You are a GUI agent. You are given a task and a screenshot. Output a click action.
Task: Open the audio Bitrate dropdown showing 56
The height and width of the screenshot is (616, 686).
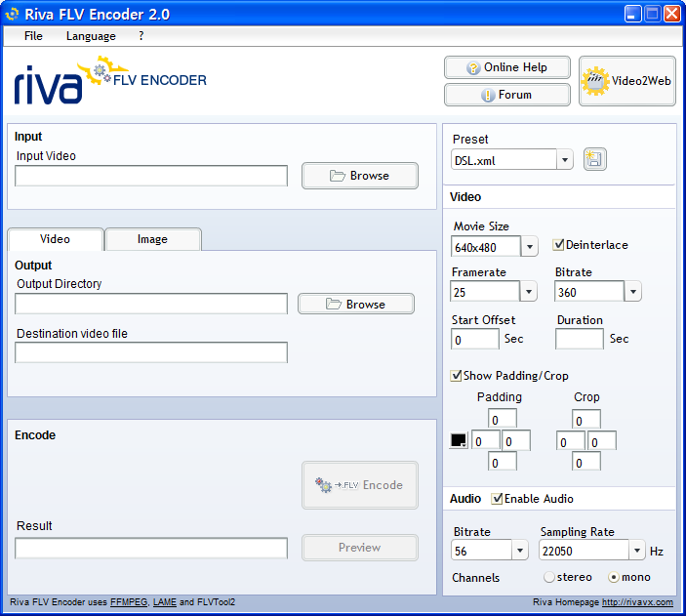(x=520, y=550)
